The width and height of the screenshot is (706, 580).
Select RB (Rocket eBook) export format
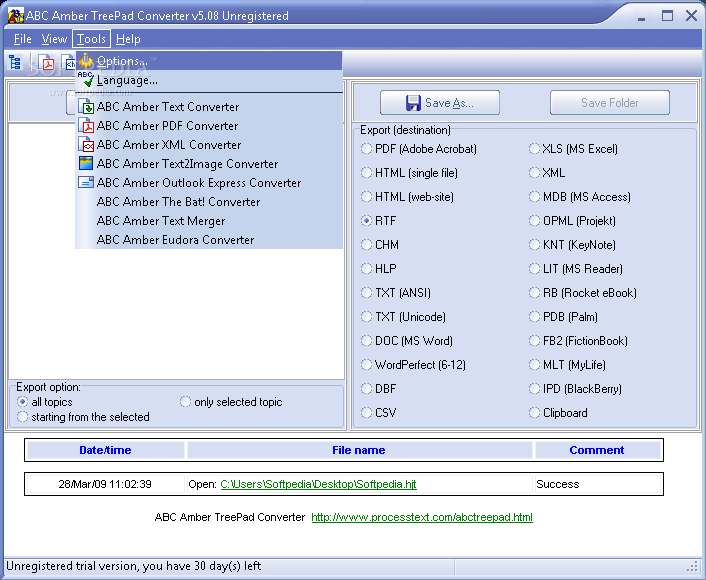[x=583, y=293]
